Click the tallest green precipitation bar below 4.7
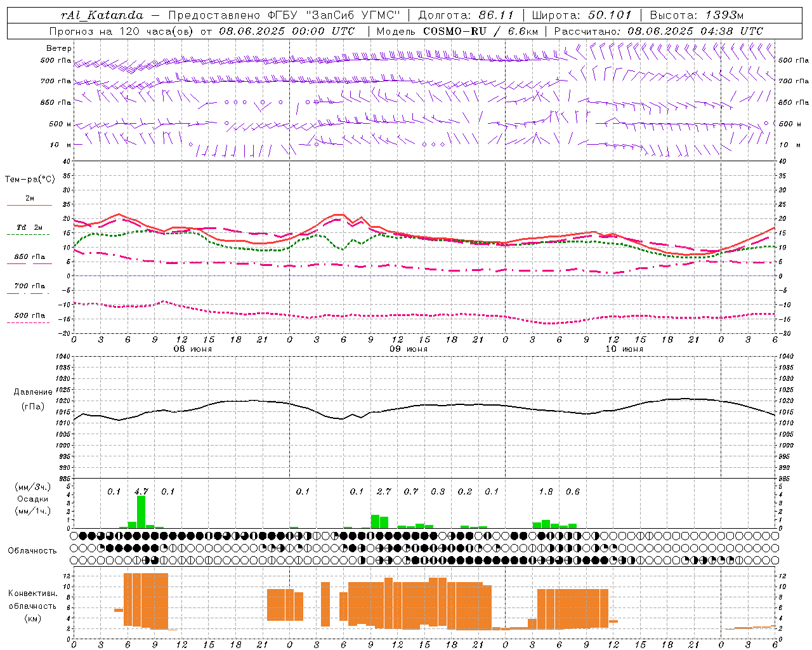 coord(141,512)
